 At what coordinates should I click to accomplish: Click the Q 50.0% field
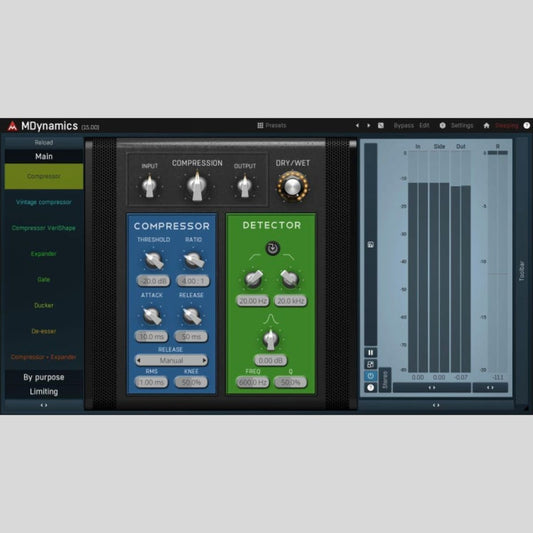point(290,382)
